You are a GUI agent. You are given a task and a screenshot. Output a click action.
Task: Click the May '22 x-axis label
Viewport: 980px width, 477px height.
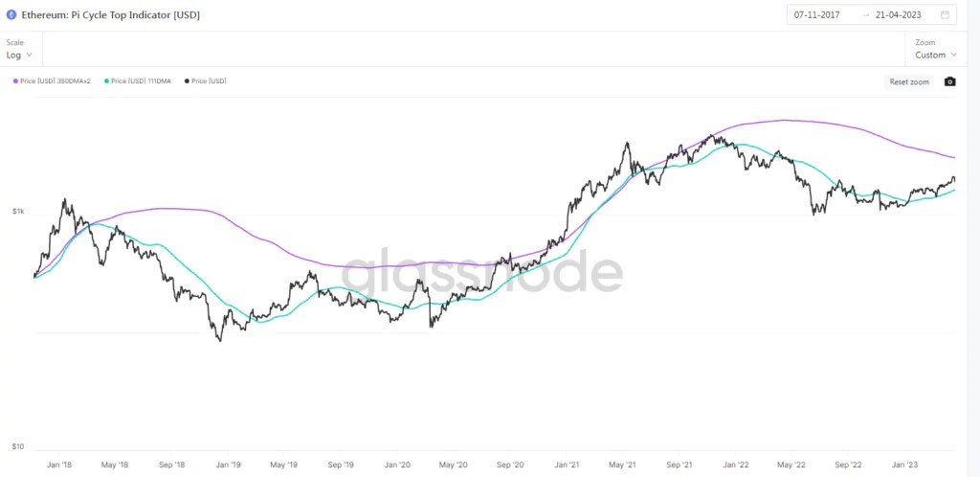tap(791, 466)
